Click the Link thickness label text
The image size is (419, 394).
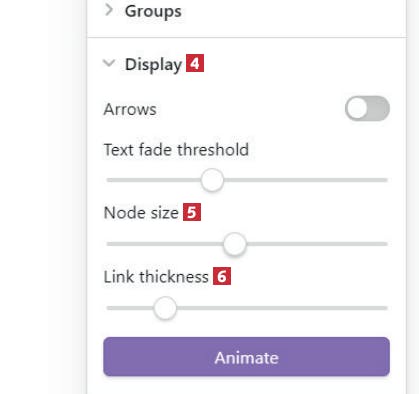click(156, 277)
